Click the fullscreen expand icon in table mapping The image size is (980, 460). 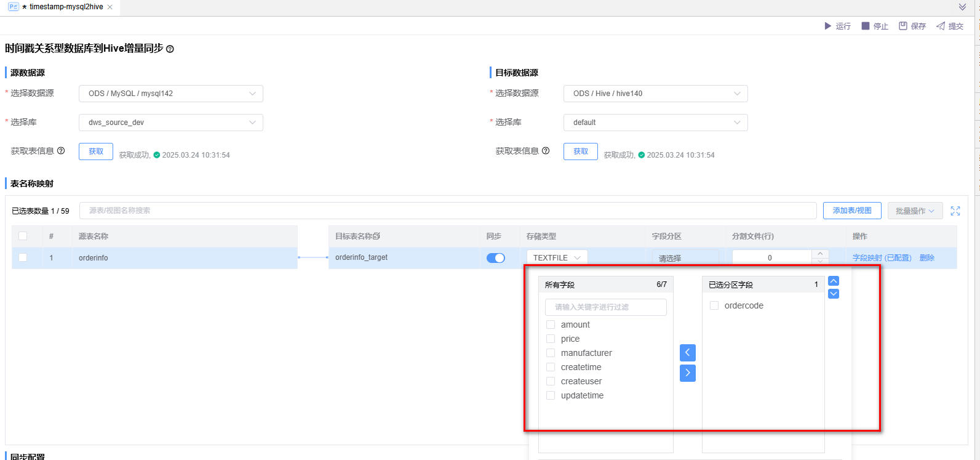coord(955,211)
